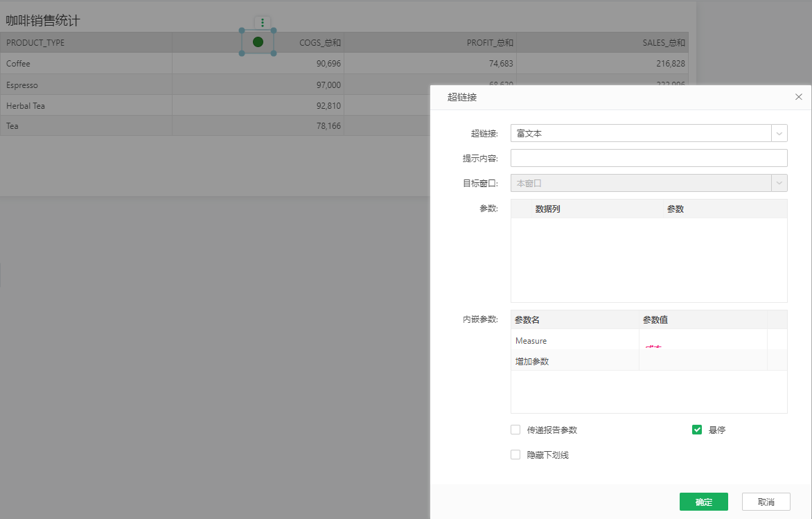Expand the 超链接 dropdown arrow

click(x=779, y=133)
